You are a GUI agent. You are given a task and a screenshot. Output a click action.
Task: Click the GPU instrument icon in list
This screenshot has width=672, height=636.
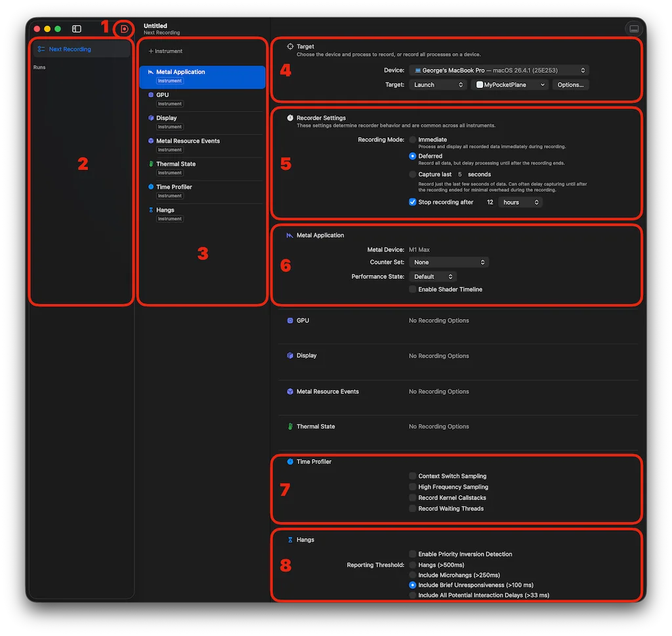151,95
